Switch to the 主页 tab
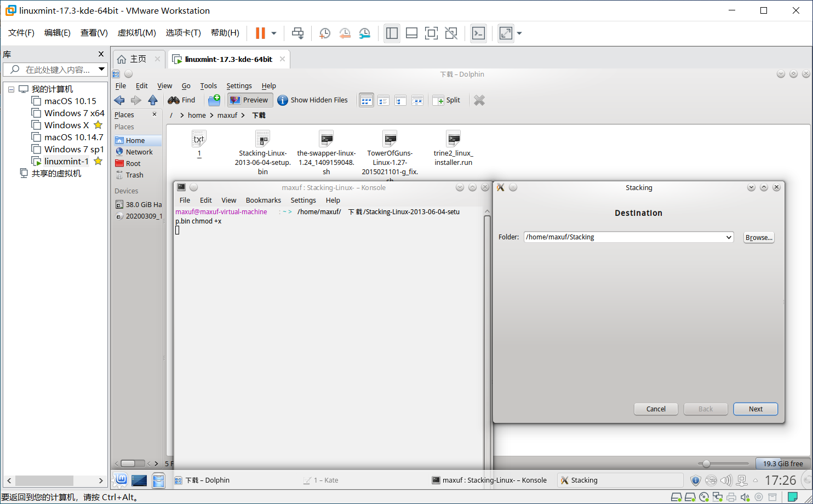The image size is (813, 504). pos(138,59)
